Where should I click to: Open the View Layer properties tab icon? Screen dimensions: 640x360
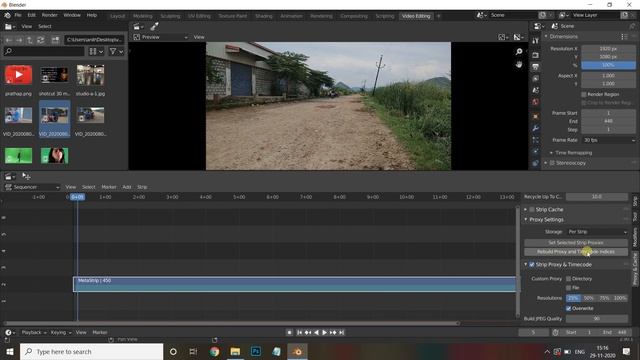tap(535, 78)
